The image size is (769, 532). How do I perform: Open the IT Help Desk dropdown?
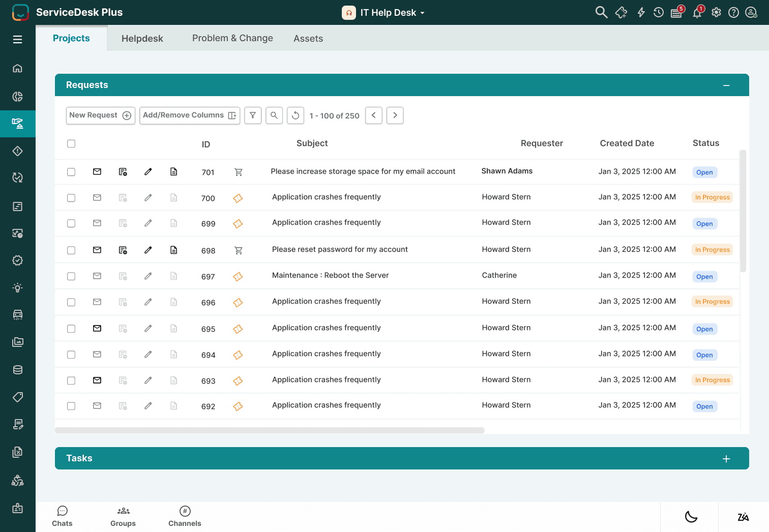tap(384, 13)
